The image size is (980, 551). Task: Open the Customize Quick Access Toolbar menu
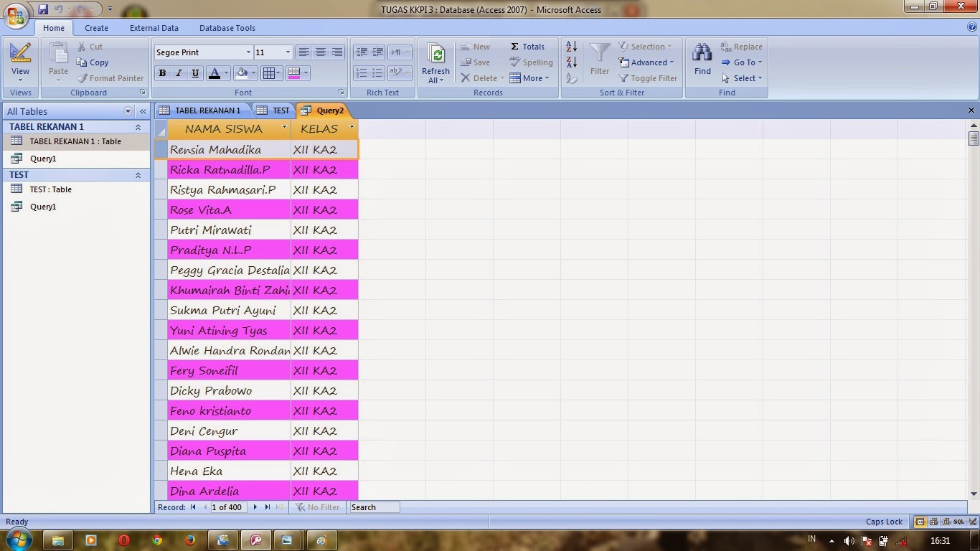tap(110, 9)
